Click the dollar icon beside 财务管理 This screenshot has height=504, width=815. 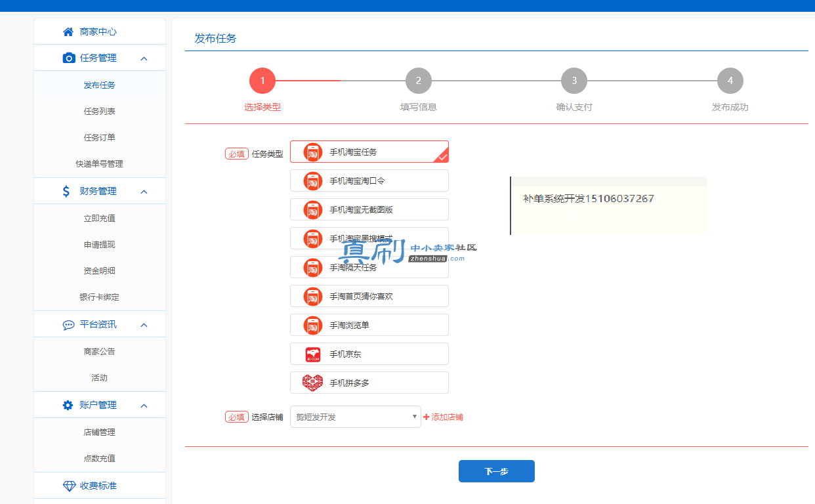[66, 191]
